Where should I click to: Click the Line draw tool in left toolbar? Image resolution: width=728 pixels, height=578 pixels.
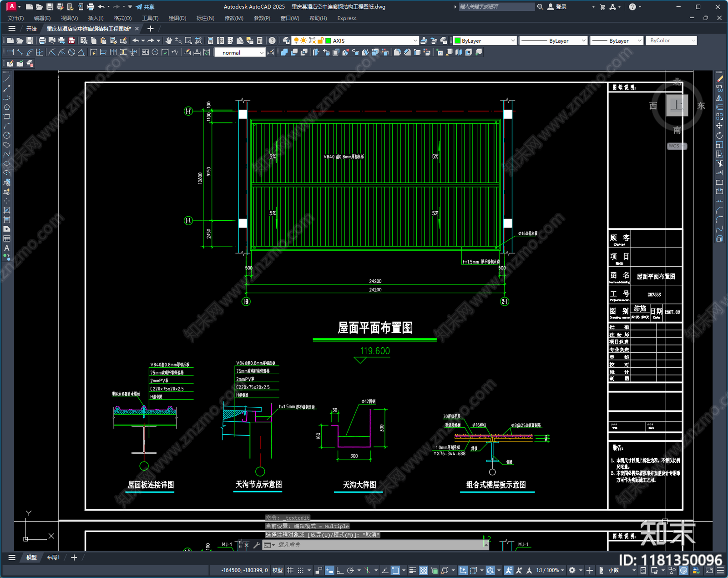click(x=7, y=79)
